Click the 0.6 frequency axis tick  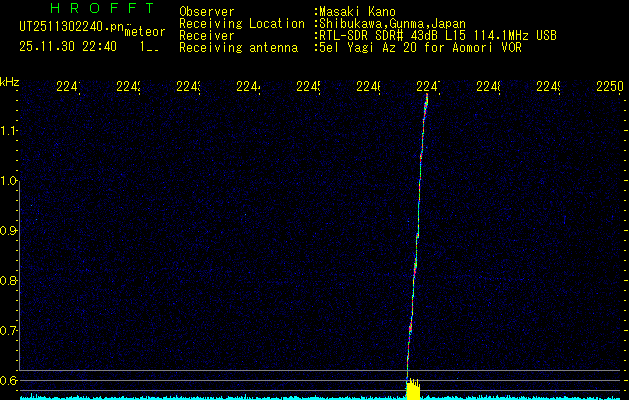[9, 380]
